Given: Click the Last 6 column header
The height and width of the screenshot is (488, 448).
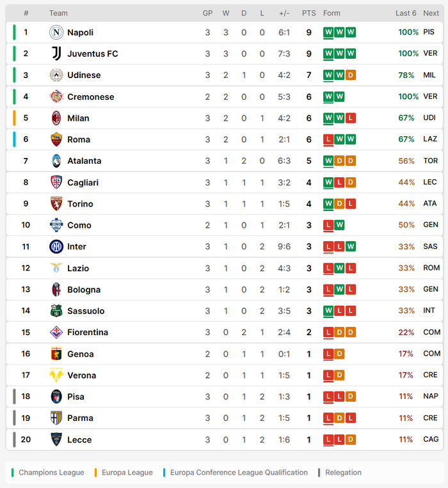Looking at the screenshot, I should pos(406,13).
